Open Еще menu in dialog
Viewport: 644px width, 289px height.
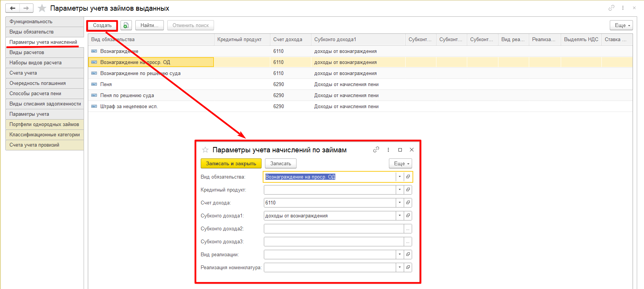[400, 163]
